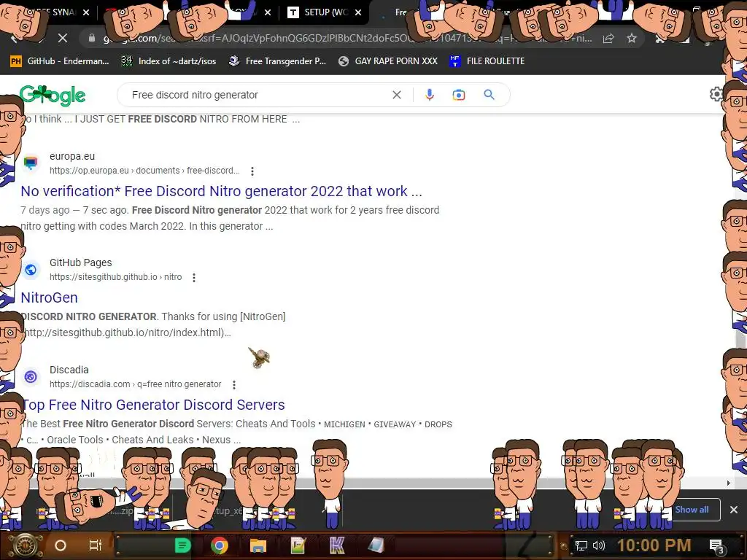The image size is (747, 560).
Task: Open Cortana circle on the taskbar
Action: click(x=61, y=545)
